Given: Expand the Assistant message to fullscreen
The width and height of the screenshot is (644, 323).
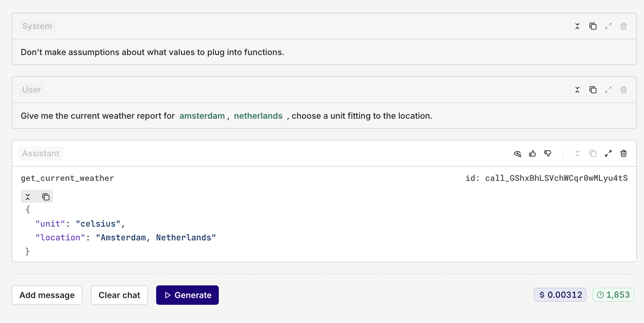Looking at the screenshot, I should coord(608,153).
